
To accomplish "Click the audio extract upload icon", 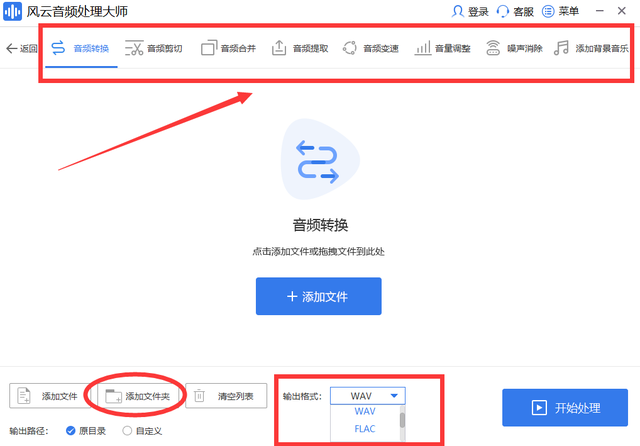I will [279, 48].
